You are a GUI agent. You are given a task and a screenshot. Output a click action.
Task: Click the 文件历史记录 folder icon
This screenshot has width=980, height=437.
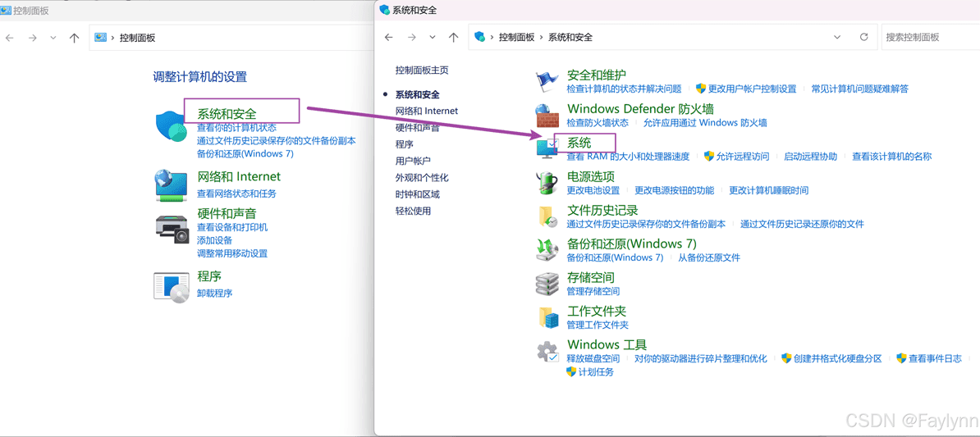point(547,216)
